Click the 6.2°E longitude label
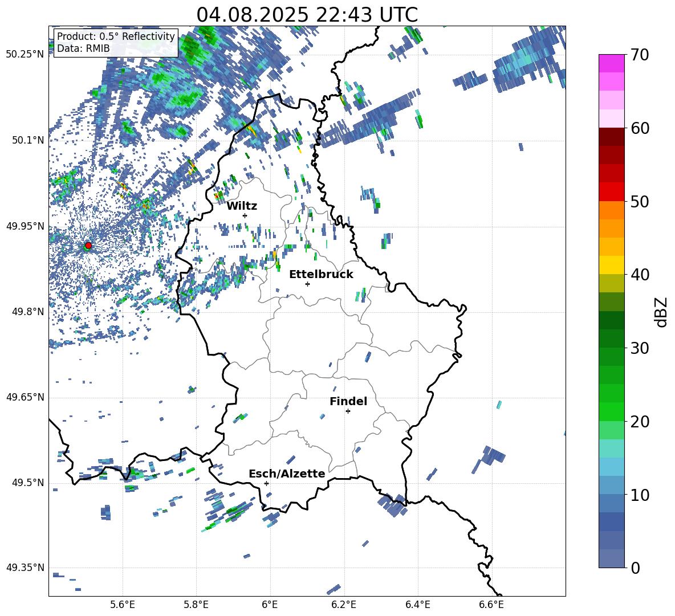Image resolution: width=675 pixels, height=616 pixels. coord(344,605)
